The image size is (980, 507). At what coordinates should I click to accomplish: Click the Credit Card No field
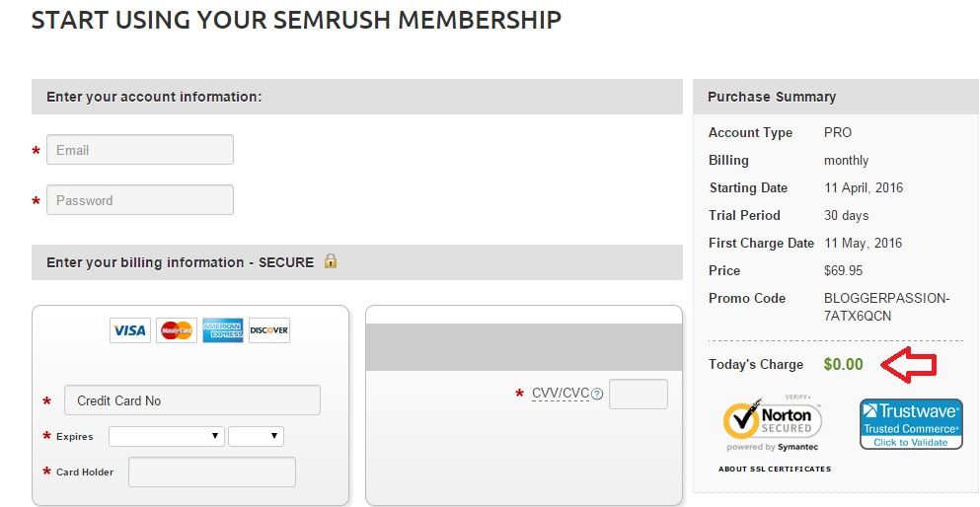coord(192,400)
